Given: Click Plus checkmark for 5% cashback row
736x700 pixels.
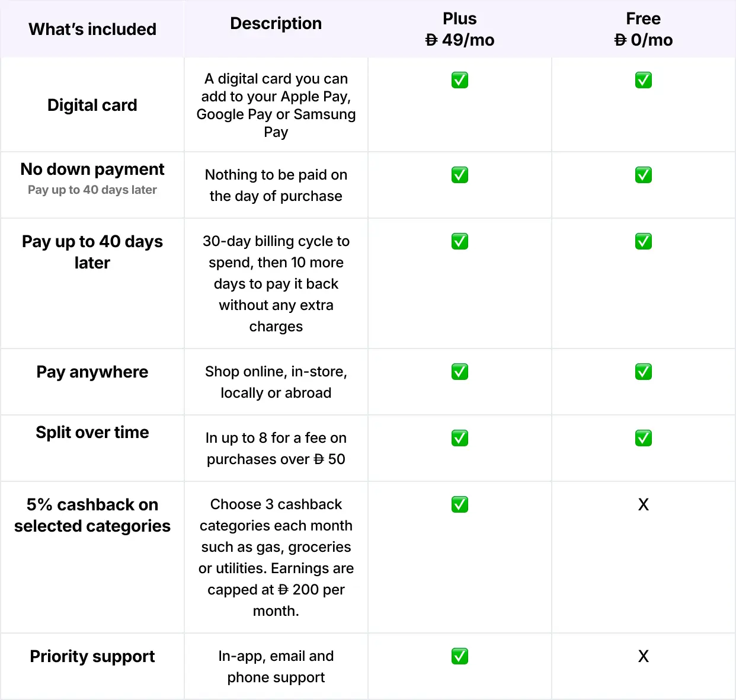Looking at the screenshot, I should pos(460,504).
